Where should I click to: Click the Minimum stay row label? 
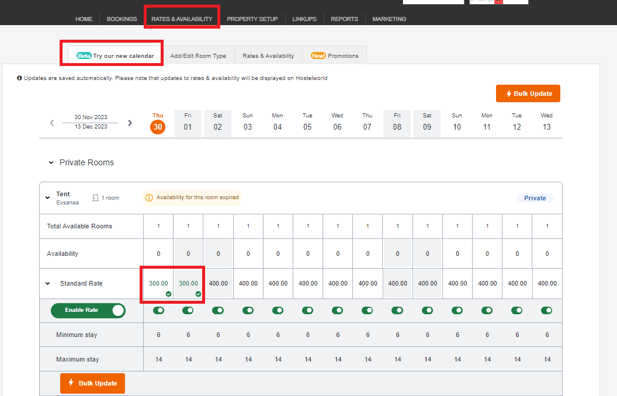(x=76, y=335)
